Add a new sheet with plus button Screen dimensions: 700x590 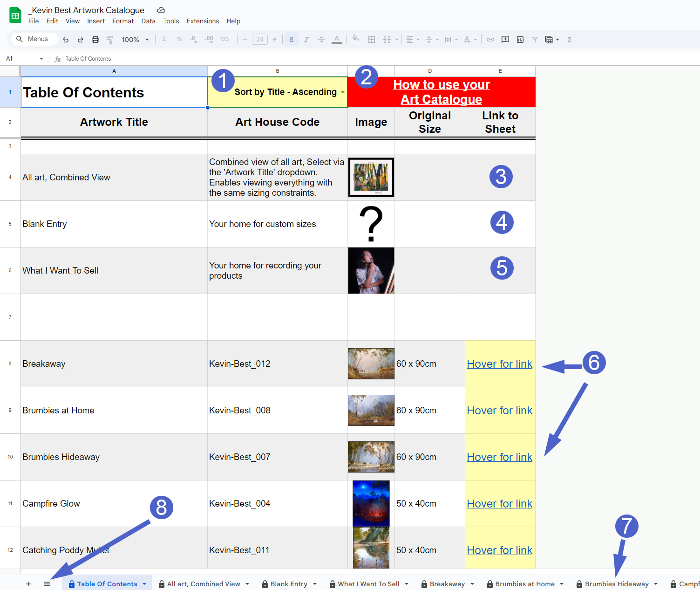click(x=28, y=584)
